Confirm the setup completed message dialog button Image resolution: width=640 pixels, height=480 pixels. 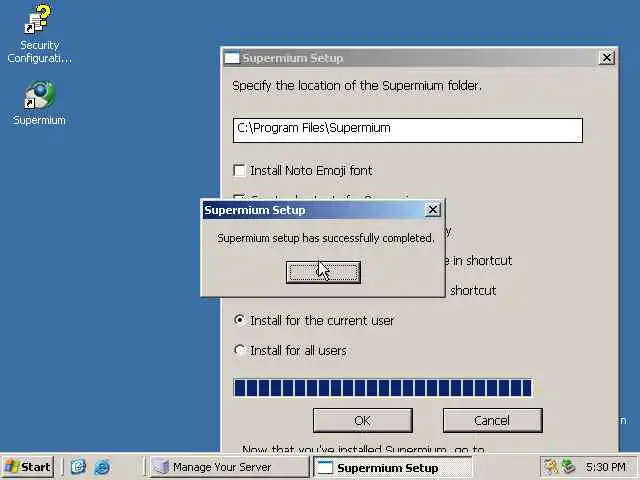click(323, 272)
